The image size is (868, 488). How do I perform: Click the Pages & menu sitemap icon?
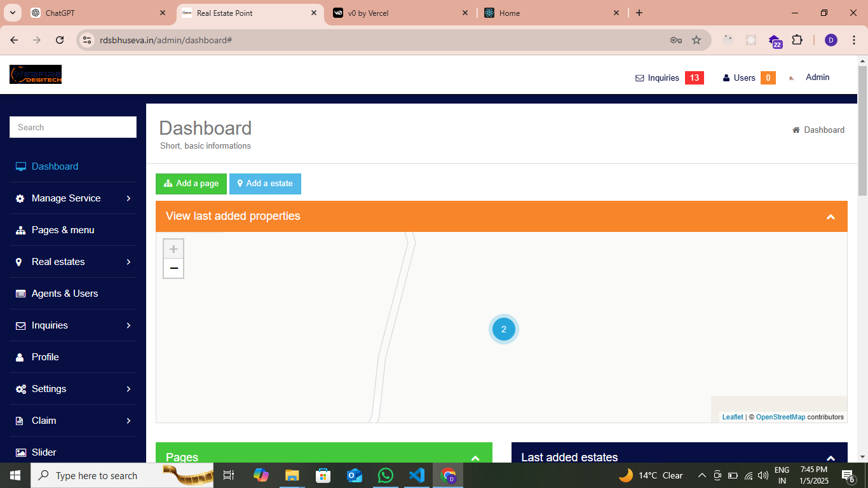click(20, 230)
